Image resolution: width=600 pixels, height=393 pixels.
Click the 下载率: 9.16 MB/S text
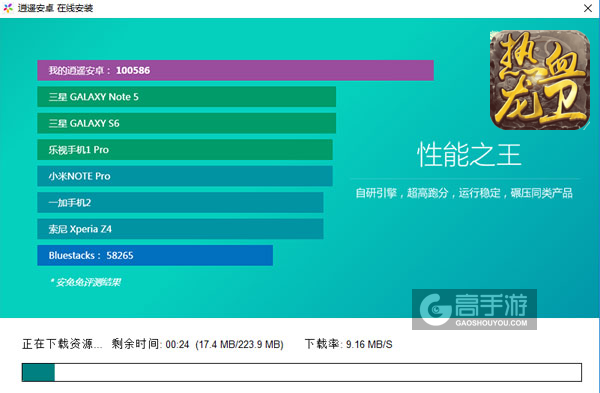[x=348, y=344]
